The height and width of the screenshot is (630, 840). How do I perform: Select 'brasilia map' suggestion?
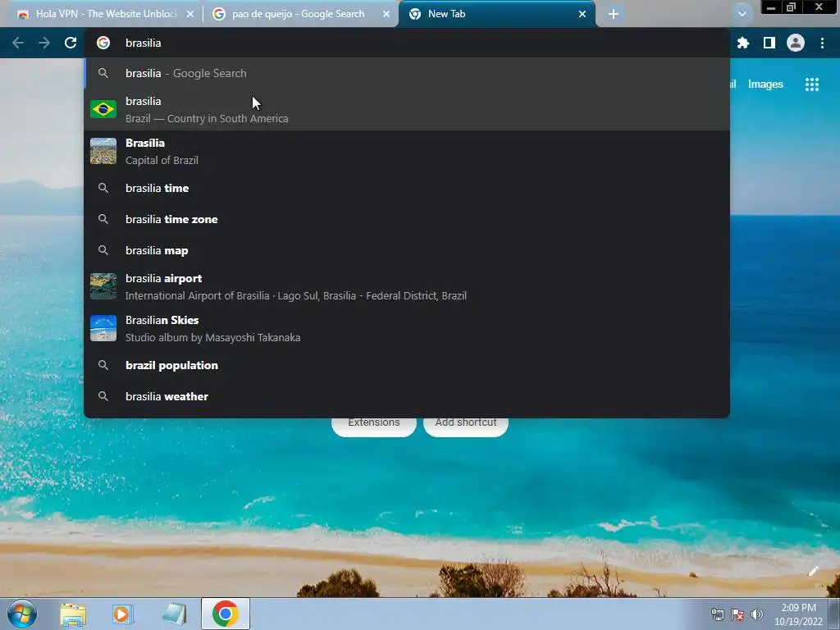[407, 250]
